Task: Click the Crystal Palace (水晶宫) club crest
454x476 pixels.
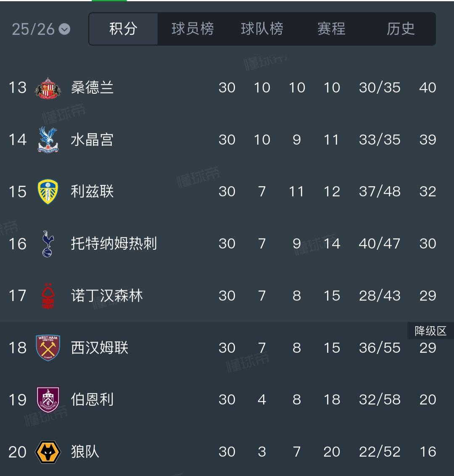Action: [48, 140]
